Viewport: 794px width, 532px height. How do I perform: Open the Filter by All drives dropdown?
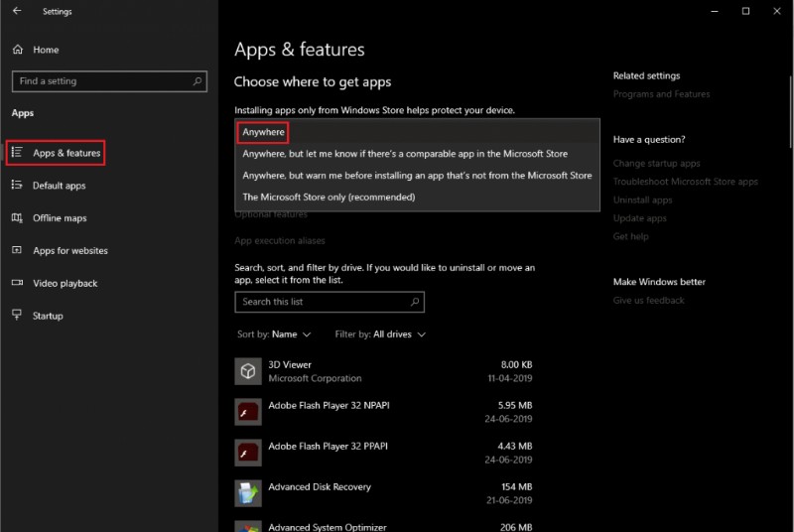coord(380,334)
